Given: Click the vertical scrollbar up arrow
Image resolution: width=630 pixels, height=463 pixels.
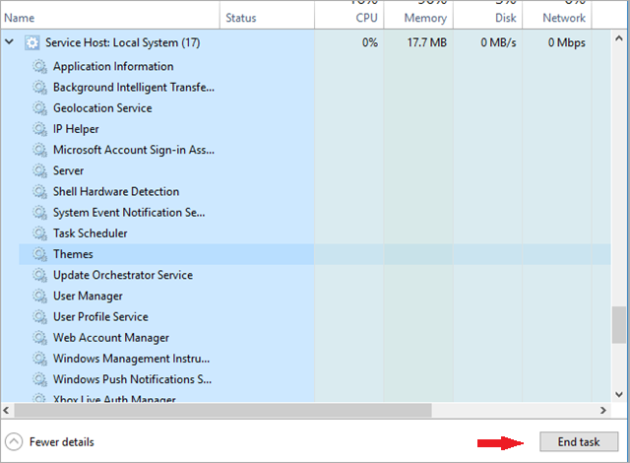Looking at the screenshot, I should tap(619, 39).
